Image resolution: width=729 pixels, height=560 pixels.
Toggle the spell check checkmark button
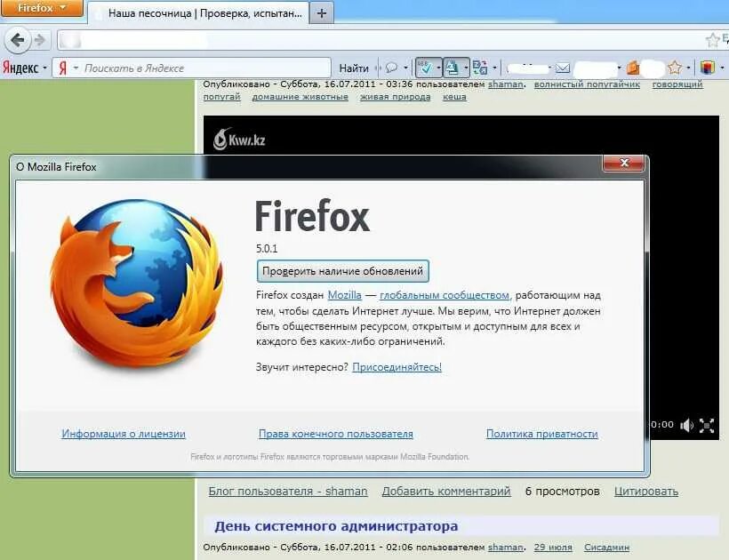pyautogui.click(x=424, y=68)
